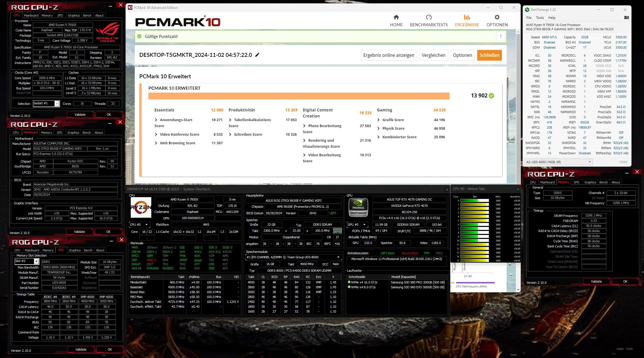Click Core 15 activity bar in Aktiver Takt
The width and height of the screenshot is (644, 358).
click(x=474, y=261)
